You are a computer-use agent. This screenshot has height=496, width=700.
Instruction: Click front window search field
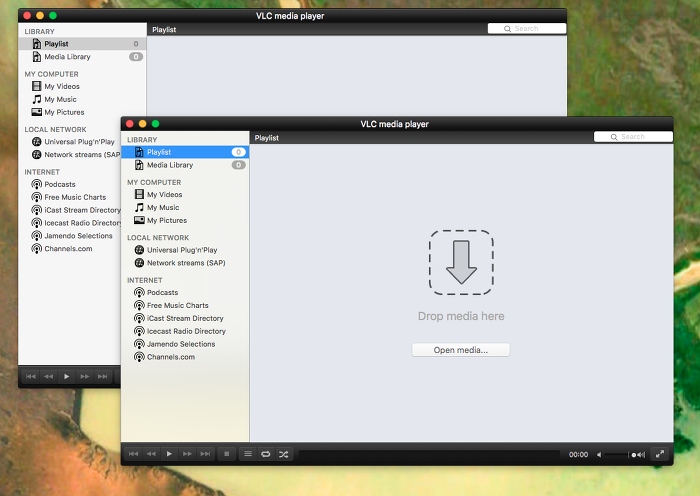coord(633,137)
